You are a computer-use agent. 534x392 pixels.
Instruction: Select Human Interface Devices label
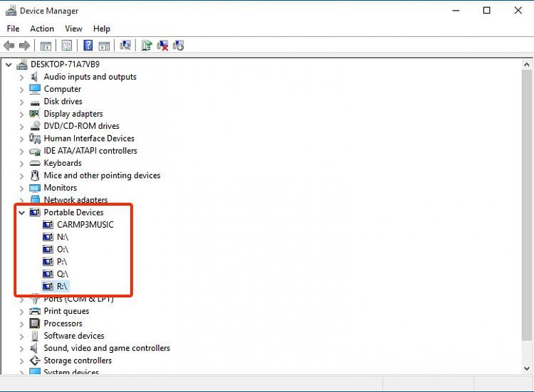pyautogui.click(x=89, y=139)
